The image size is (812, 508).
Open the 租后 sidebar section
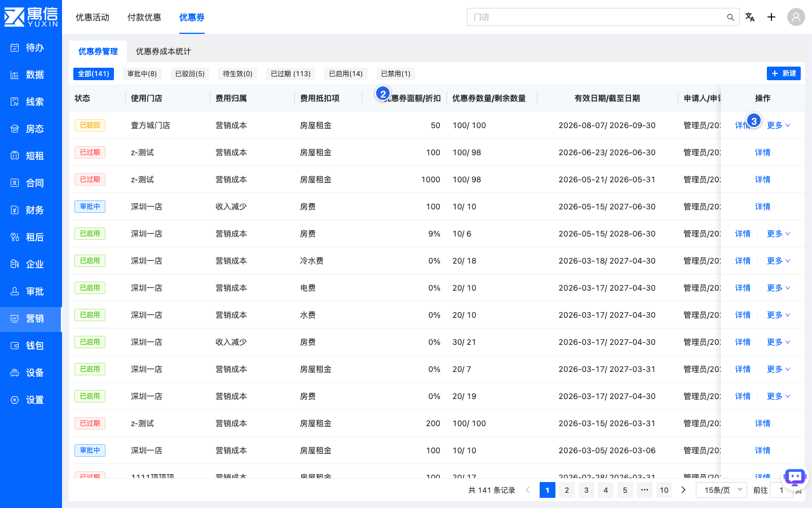pyautogui.click(x=31, y=237)
